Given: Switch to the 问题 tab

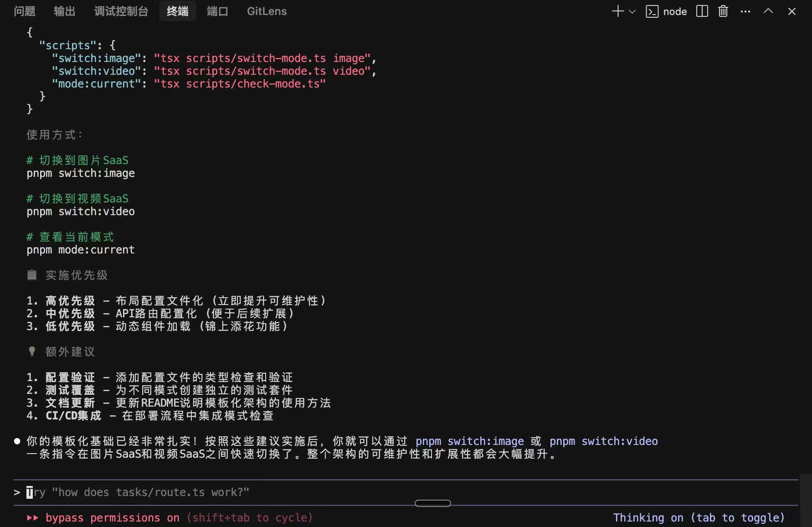Looking at the screenshot, I should tap(25, 11).
